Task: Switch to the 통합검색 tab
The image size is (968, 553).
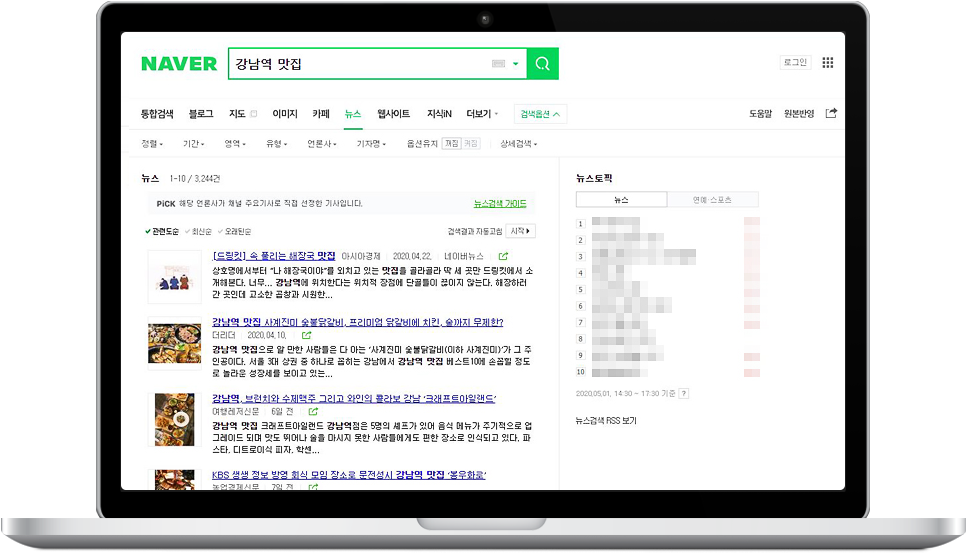Action: pyautogui.click(x=157, y=114)
